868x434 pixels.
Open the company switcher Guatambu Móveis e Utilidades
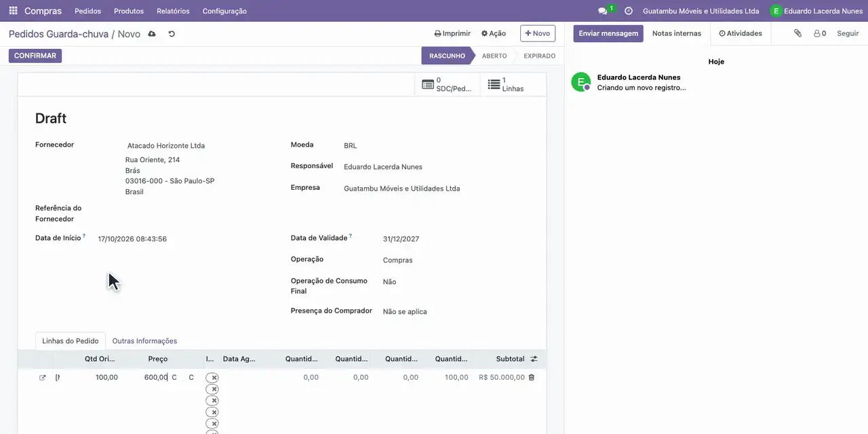coord(701,11)
